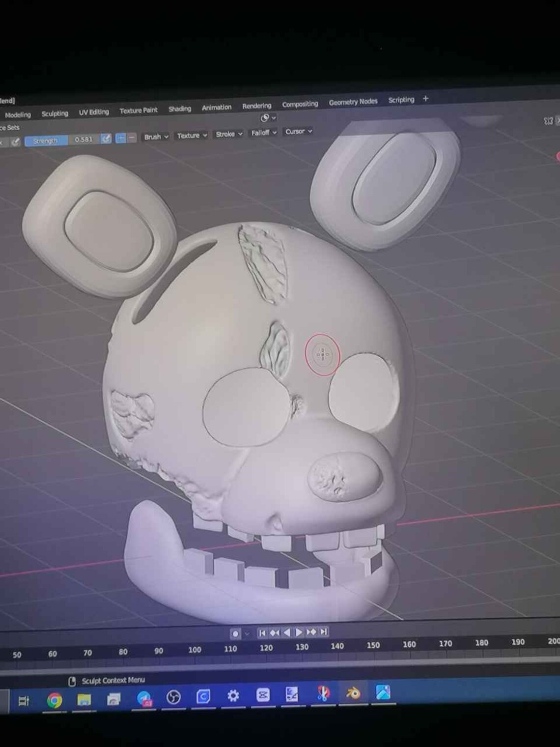Click frame 50 on the timeline
The width and height of the screenshot is (560, 747).
click(17, 655)
